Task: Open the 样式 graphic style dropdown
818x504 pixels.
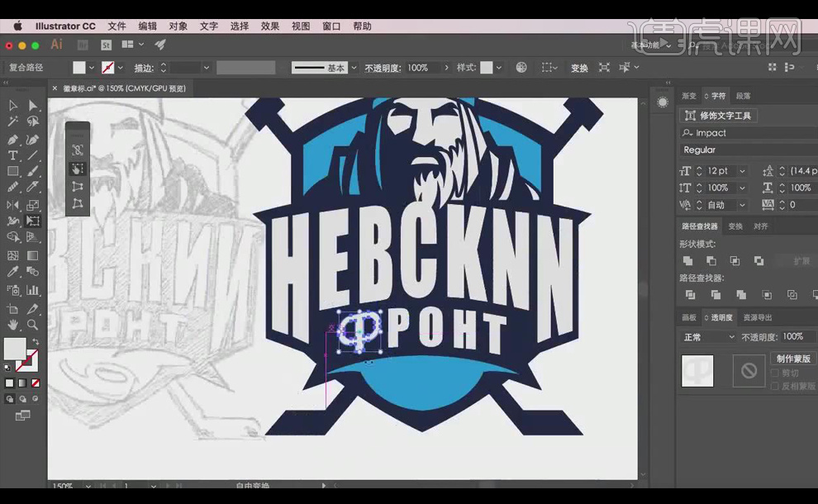Action: point(499,68)
